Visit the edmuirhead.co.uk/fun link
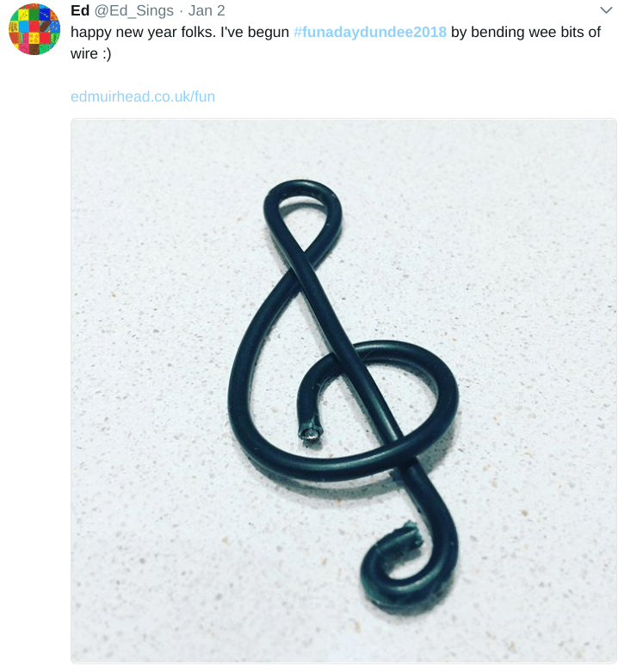This screenshot has height=672, width=624. pos(143,96)
